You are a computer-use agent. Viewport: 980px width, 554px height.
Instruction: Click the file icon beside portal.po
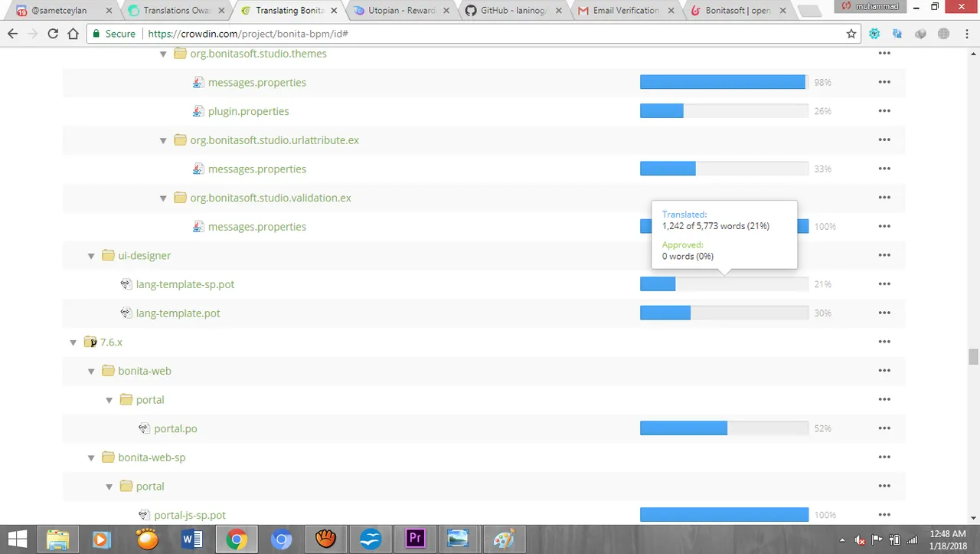[144, 428]
